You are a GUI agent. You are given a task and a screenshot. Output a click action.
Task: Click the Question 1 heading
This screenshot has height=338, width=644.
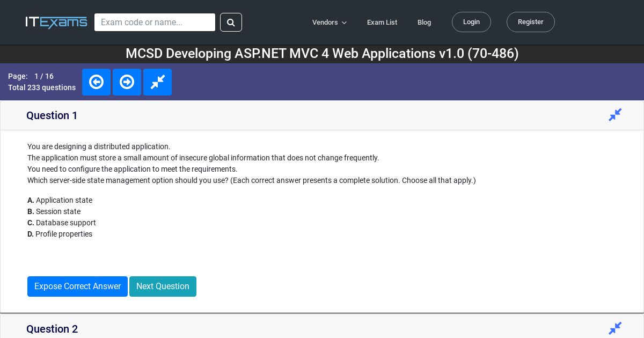pyautogui.click(x=52, y=115)
